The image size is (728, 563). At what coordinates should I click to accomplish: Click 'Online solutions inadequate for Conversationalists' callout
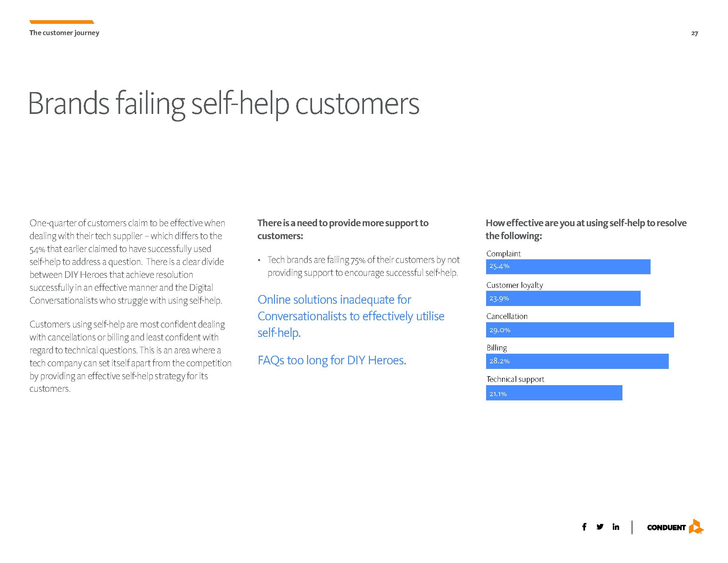351,316
